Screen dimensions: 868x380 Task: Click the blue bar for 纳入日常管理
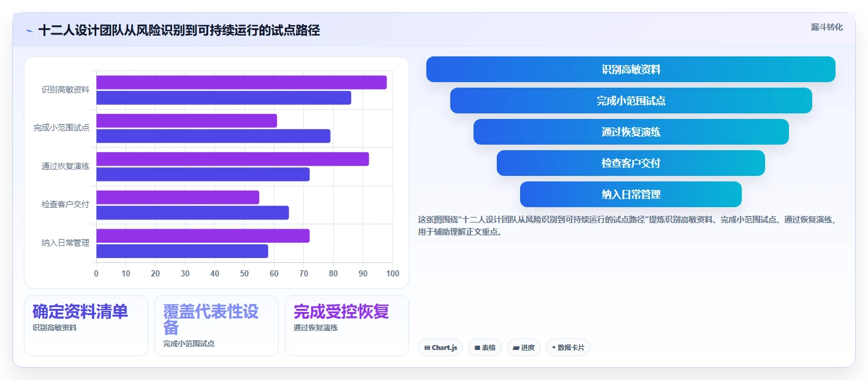click(182, 251)
